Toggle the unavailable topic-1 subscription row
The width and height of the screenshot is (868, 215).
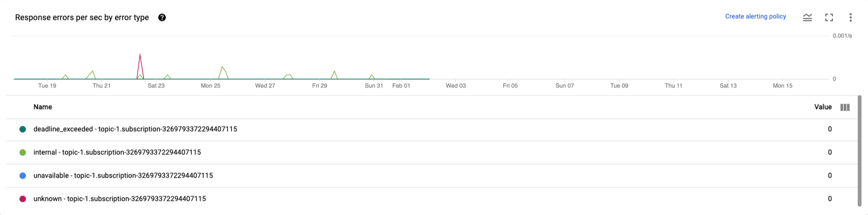pyautogui.click(x=431, y=176)
